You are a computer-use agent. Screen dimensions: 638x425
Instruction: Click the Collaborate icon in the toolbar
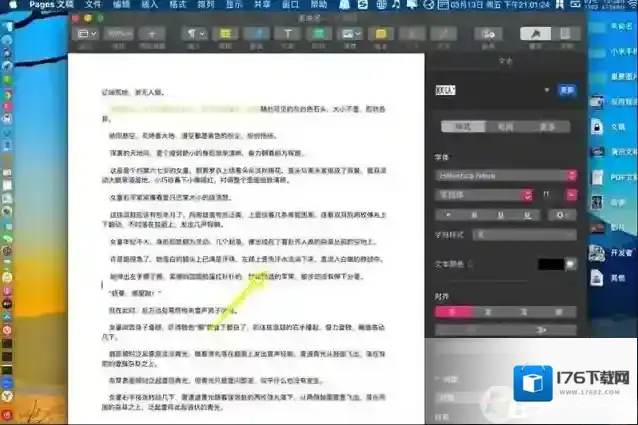pyautogui.click(x=488, y=34)
